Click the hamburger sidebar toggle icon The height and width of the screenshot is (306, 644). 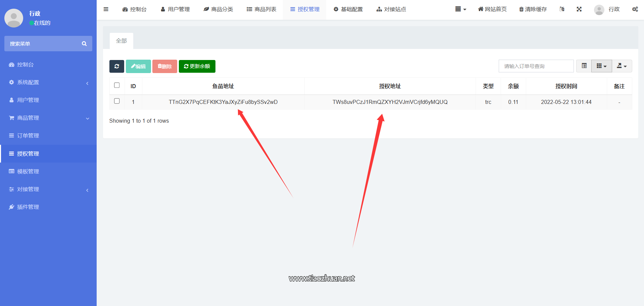click(106, 9)
